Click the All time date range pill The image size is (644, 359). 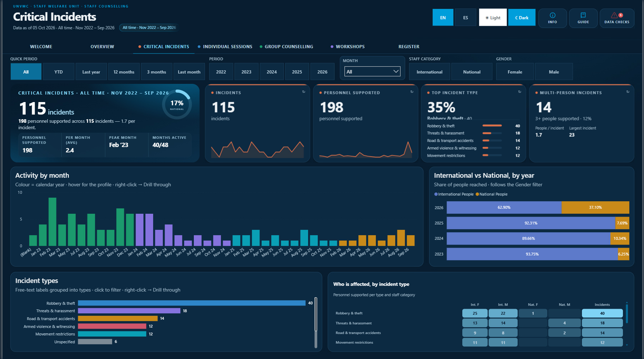pyautogui.click(x=149, y=27)
